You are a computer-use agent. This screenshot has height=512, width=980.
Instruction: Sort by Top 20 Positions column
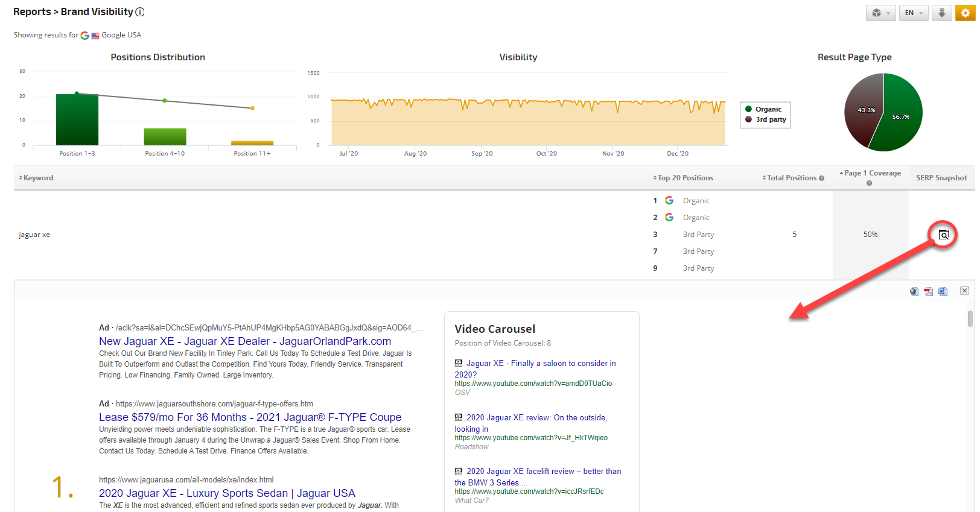(x=684, y=178)
